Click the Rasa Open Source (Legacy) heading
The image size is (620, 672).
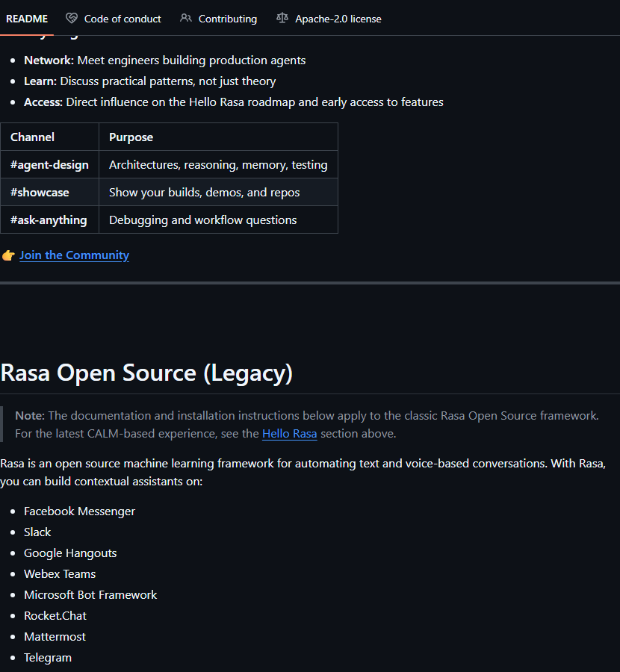[146, 373]
